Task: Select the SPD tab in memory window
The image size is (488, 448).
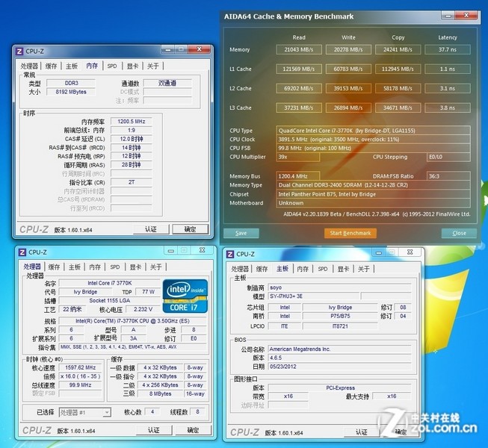Action: coord(112,66)
